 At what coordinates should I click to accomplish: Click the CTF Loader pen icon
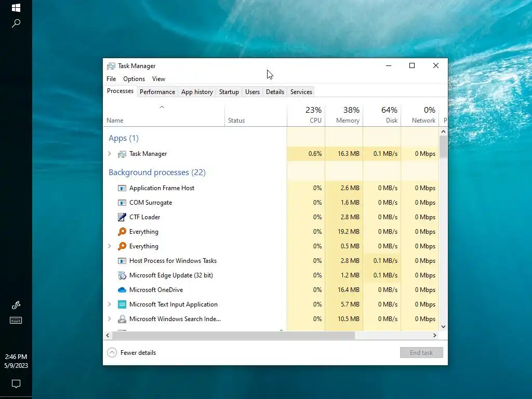pos(122,217)
